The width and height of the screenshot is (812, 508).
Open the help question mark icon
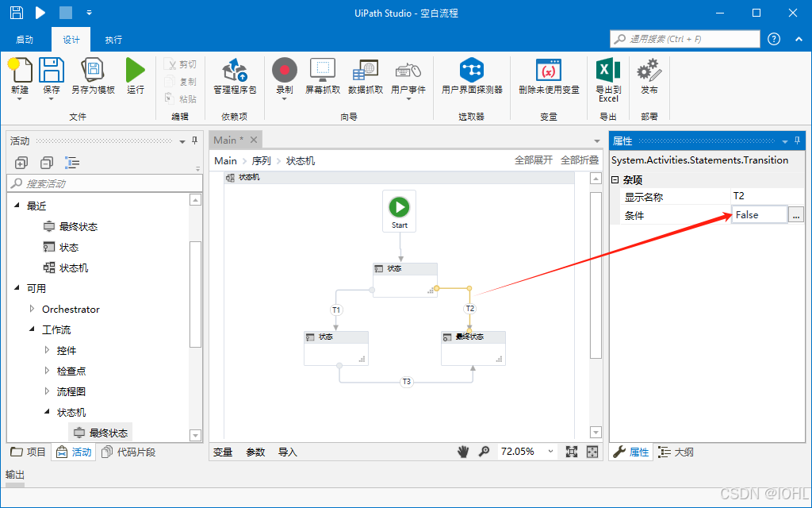pos(774,39)
